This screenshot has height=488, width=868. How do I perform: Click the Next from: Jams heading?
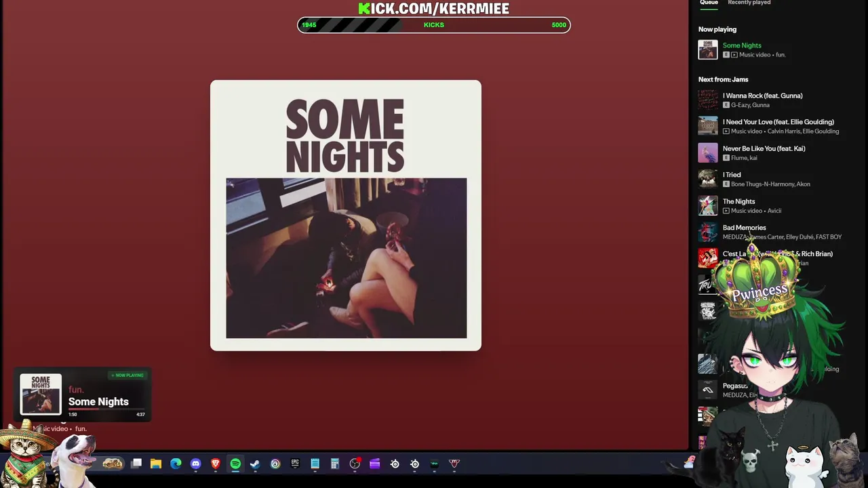click(723, 79)
